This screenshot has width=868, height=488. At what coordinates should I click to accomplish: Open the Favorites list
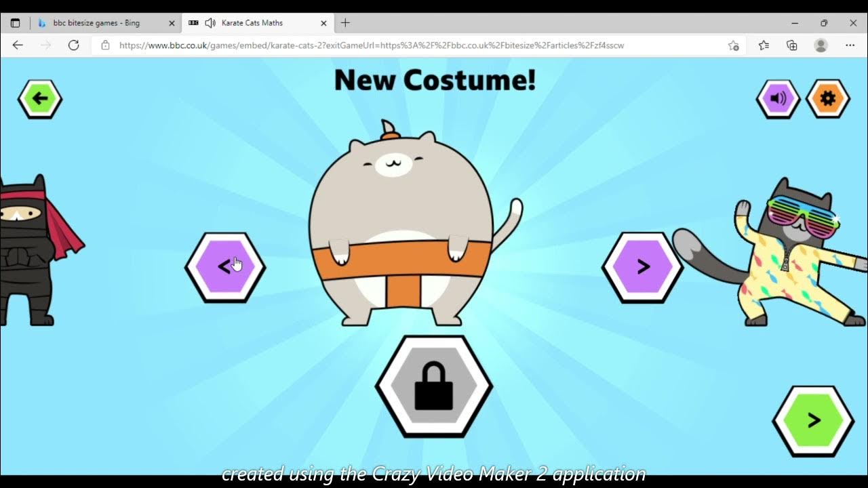(764, 45)
